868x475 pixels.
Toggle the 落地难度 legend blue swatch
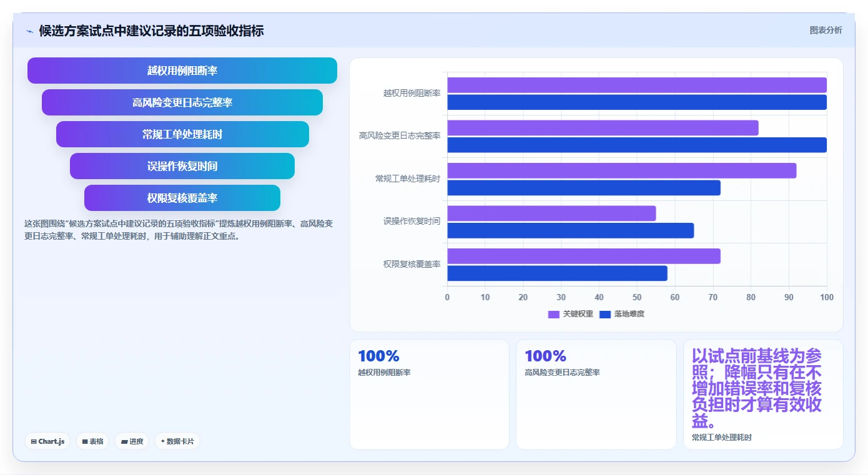click(605, 314)
